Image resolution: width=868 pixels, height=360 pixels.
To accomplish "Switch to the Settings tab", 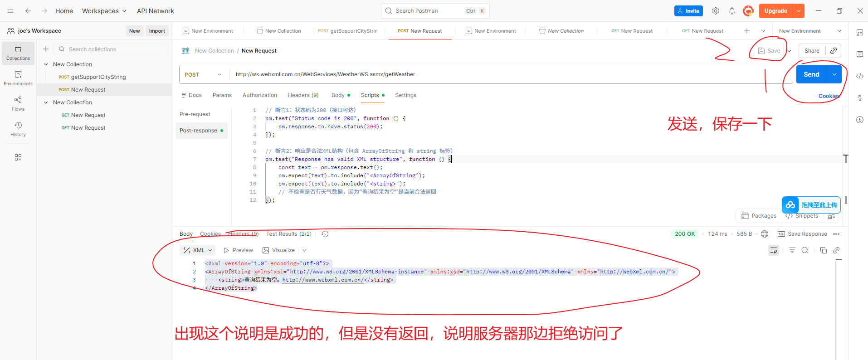I will click(406, 95).
